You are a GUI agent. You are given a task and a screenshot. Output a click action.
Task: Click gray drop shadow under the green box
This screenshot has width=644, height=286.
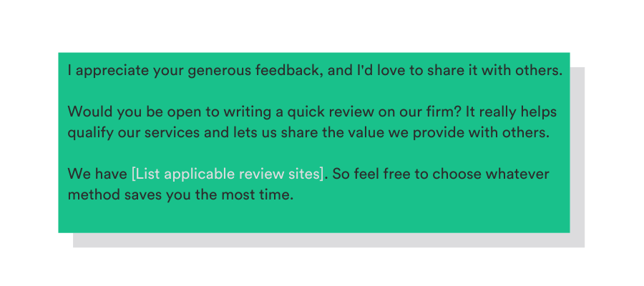tap(329, 240)
